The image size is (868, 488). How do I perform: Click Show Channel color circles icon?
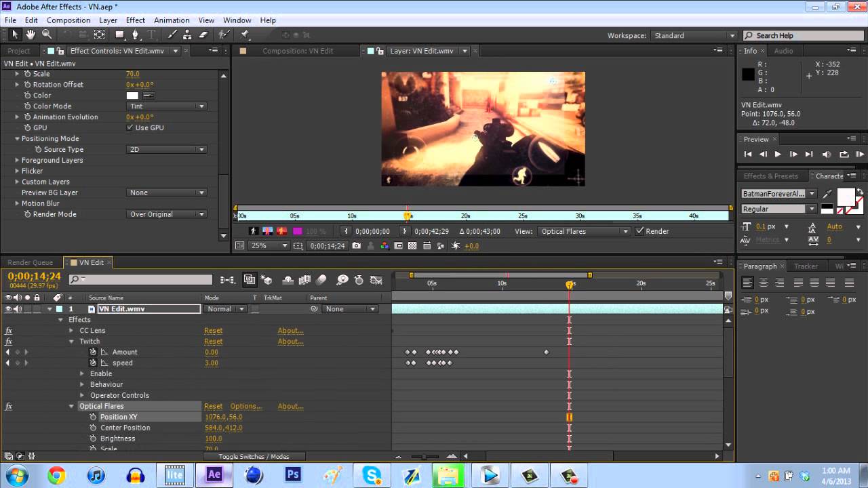[x=384, y=246]
